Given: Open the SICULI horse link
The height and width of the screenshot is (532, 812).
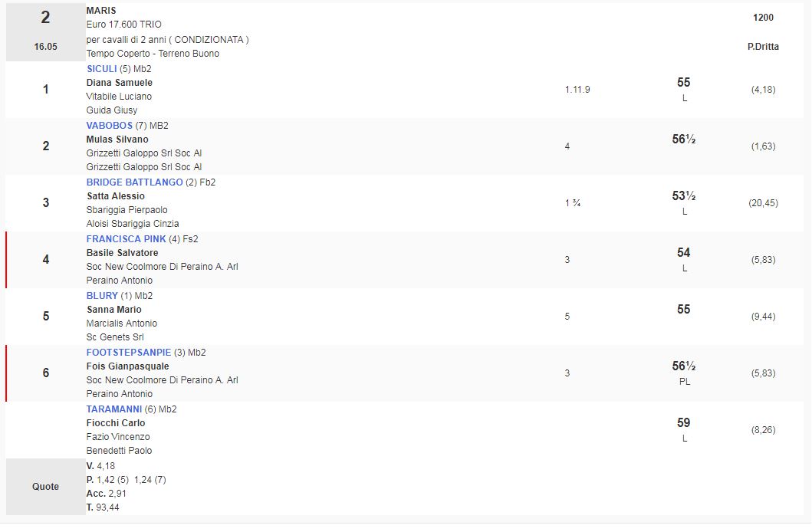Looking at the screenshot, I should tap(103, 69).
